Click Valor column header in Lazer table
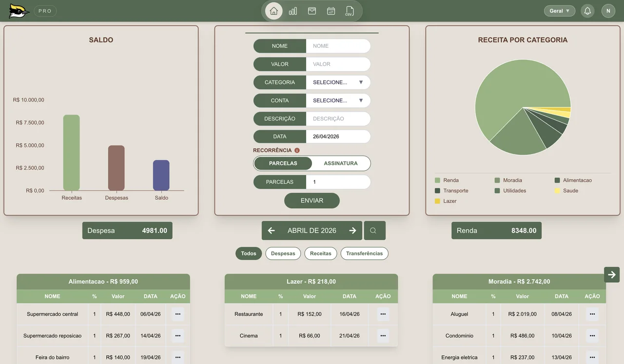Viewport: 624px width, 364px height. point(310,296)
